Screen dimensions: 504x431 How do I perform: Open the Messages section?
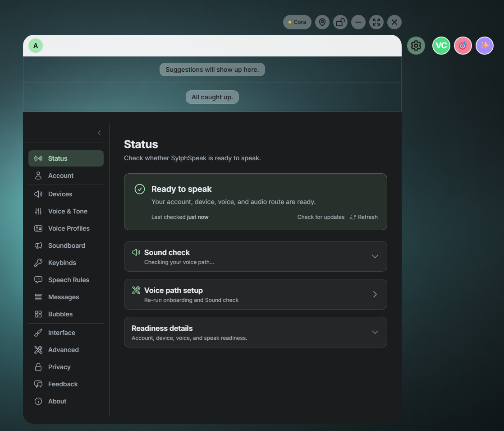pyautogui.click(x=66, y=297)
